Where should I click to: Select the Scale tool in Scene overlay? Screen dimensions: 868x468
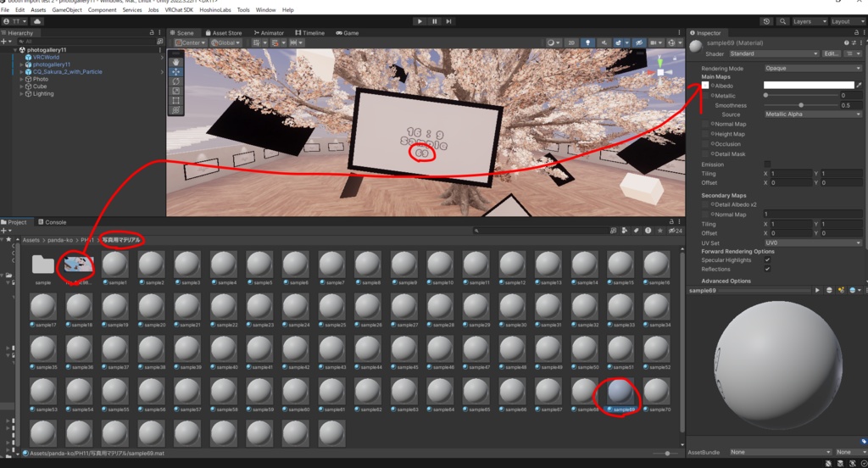176,91
